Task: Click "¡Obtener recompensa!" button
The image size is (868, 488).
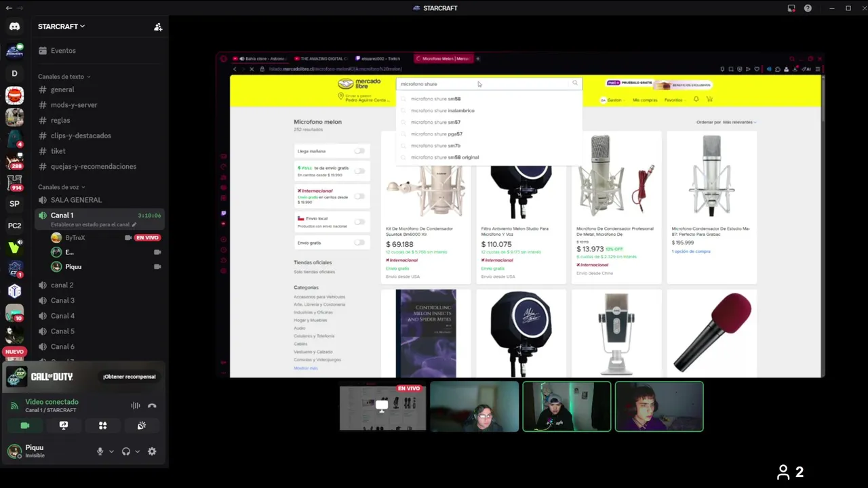Action: pos(130,377)
